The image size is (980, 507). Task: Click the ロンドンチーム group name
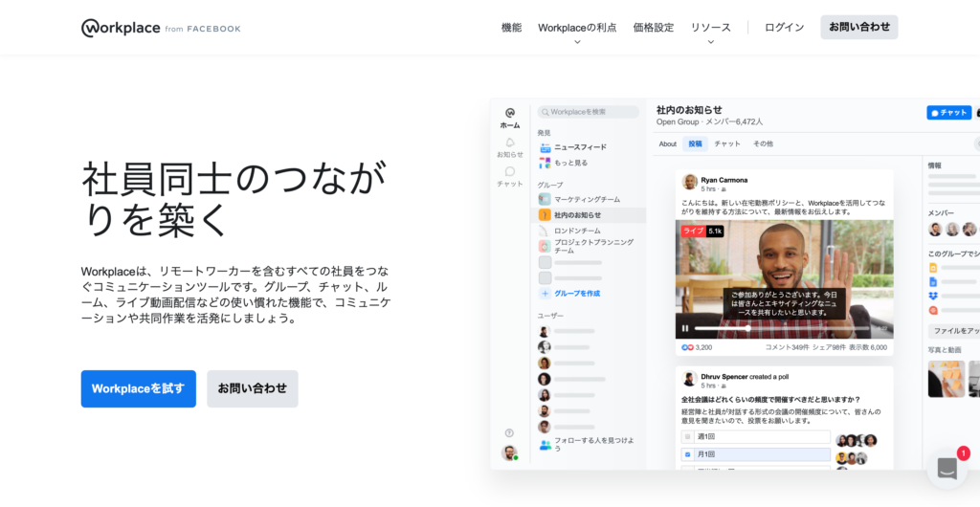click(x=577, y=231)
